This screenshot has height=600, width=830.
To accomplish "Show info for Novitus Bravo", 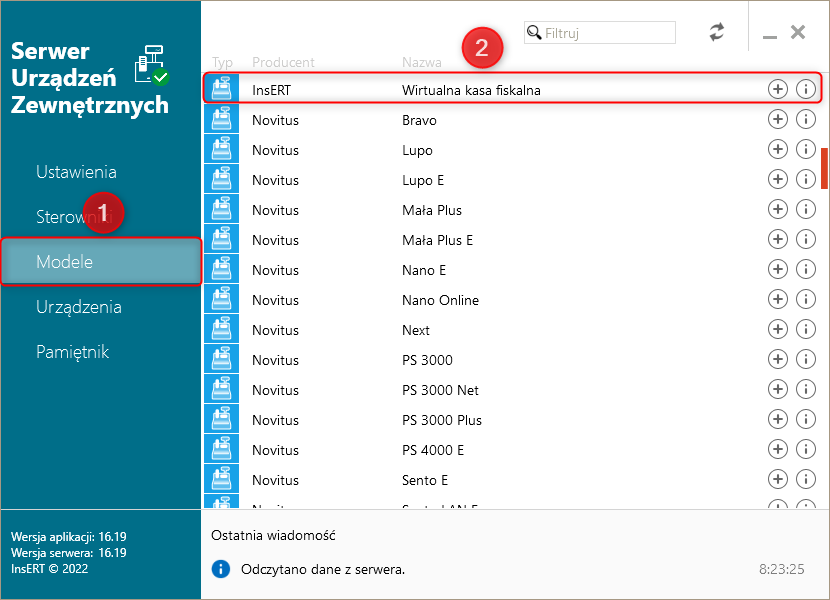I will pos(806,119).
